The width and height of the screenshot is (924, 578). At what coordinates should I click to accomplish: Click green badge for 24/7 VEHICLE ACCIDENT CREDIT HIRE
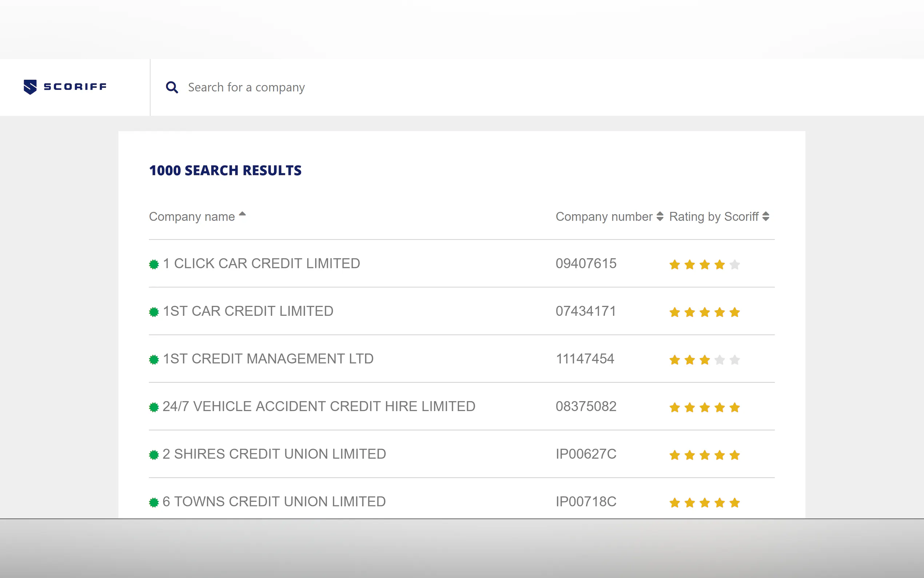pos(154,407)
